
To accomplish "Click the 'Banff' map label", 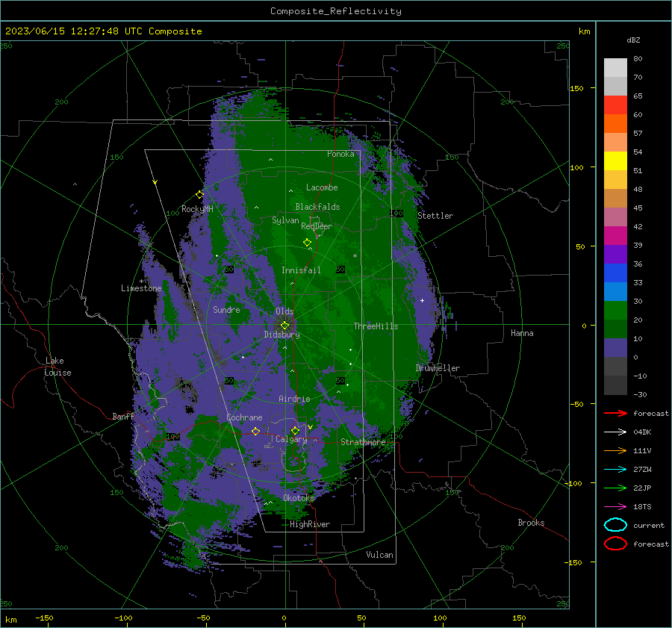I will pyautogui.click(x=123, y=416).
